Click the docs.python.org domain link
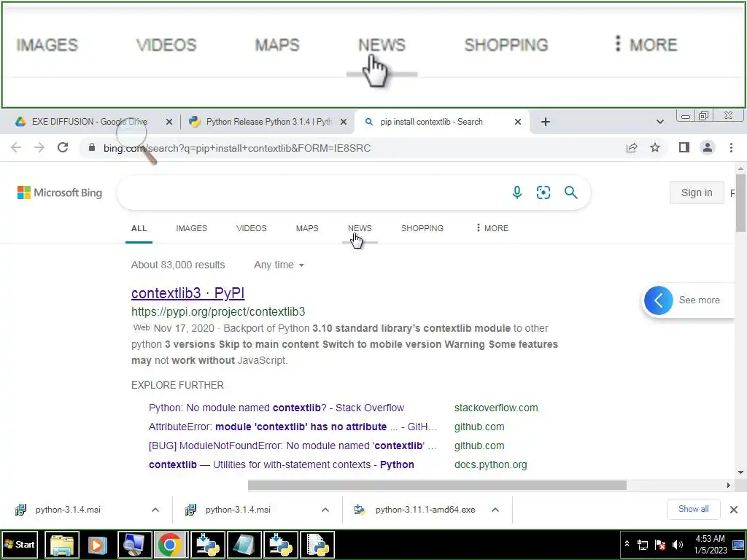 [x=491, y=464]
